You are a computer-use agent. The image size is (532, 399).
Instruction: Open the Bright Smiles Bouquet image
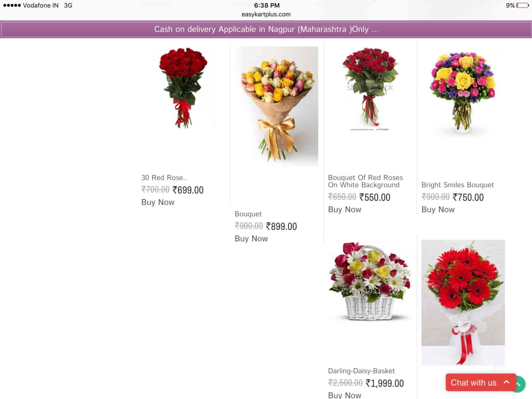463,91
